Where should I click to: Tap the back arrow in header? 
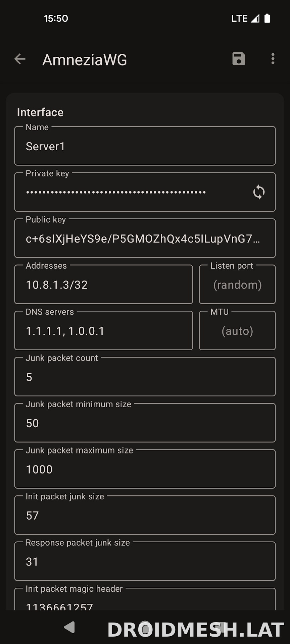(x=20, y=59)
